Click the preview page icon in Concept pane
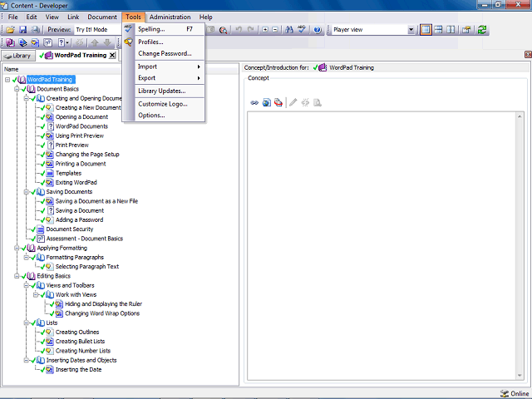Image resolution: width=532 pixels, height=399 pixels. coord(318,102)
